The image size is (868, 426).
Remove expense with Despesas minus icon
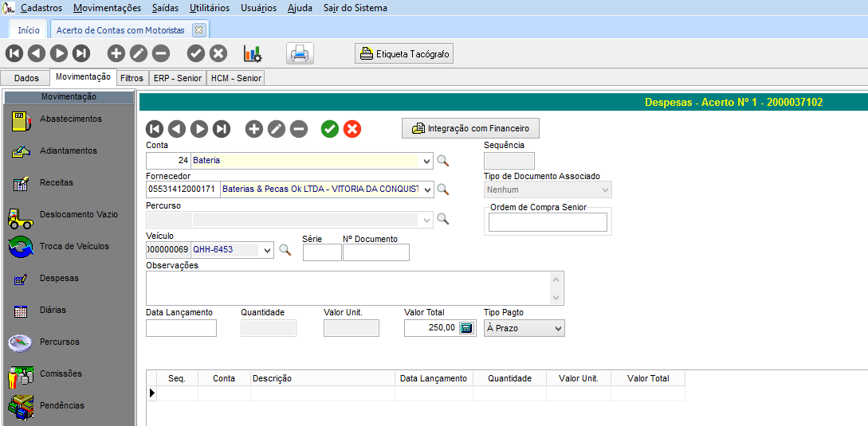coord(299,129)
